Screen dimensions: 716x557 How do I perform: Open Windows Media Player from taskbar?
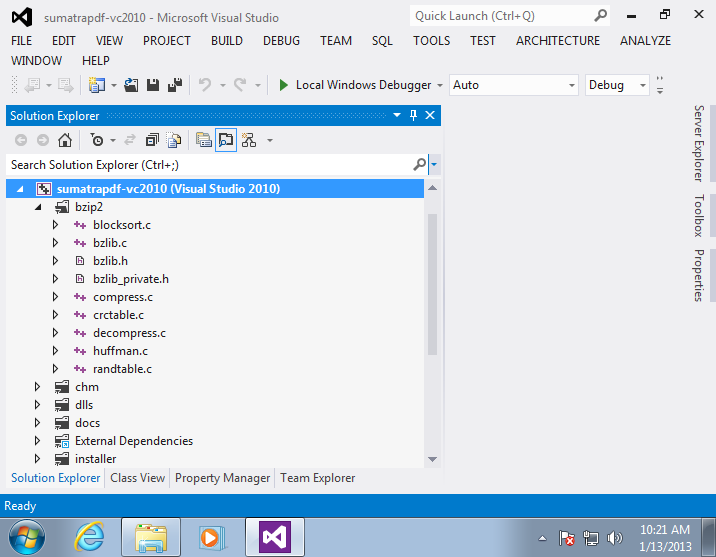[x=212, y=537]
